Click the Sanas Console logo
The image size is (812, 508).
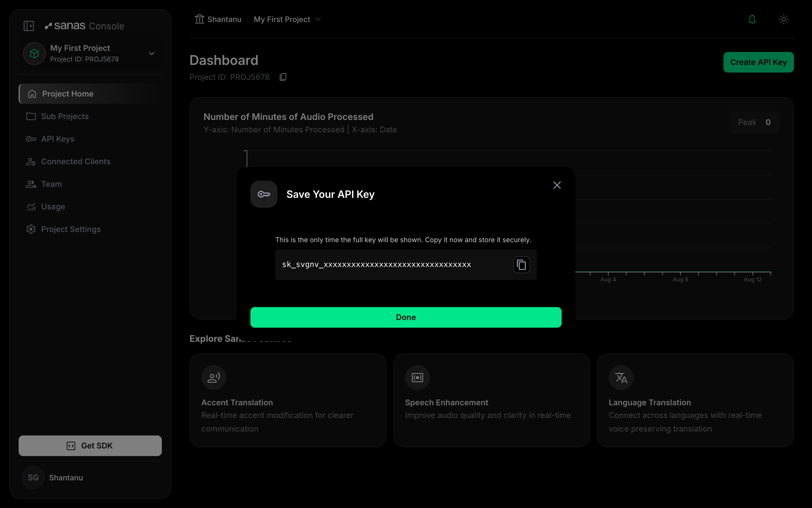click(85, 26)
